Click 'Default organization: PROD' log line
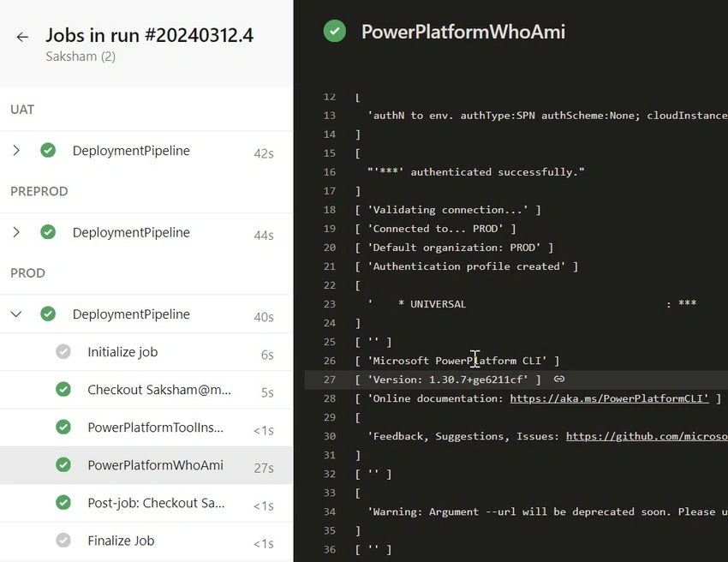Viewport: 728px width, 562px height. coord(454,248)
